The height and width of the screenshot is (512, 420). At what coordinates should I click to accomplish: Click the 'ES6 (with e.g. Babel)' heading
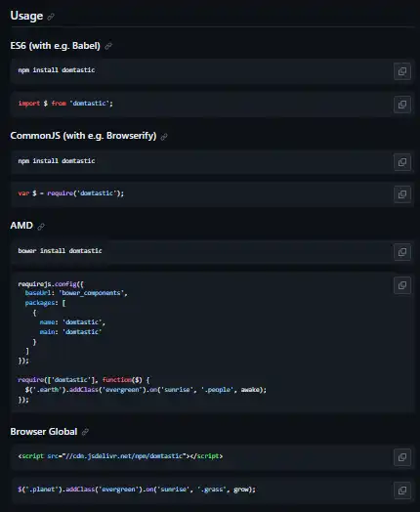pyautogui.click(x=55, y=46)
